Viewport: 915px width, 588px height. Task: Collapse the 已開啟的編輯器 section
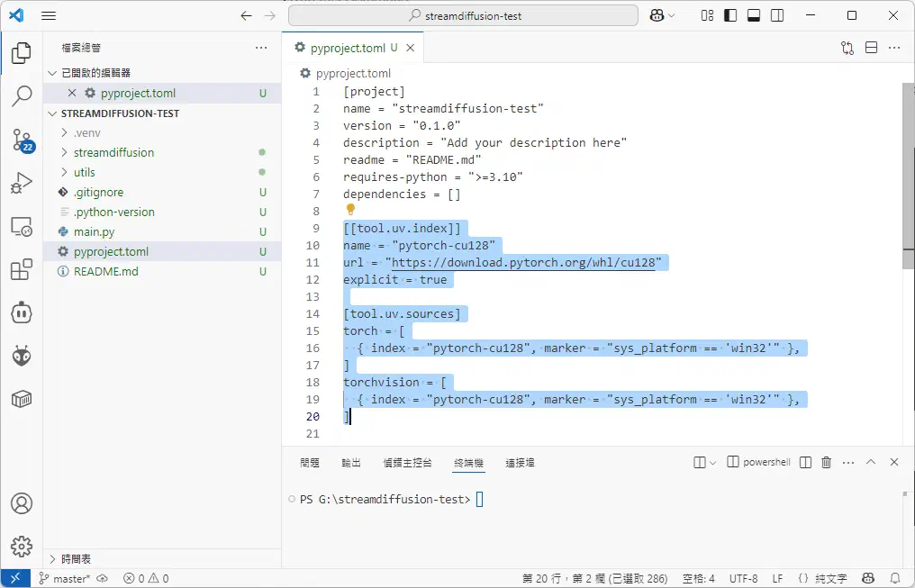(x=52, y=72)
